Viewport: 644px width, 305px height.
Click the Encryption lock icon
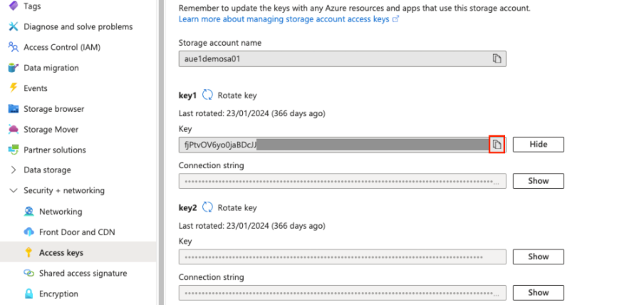click(x=28, y=294)
